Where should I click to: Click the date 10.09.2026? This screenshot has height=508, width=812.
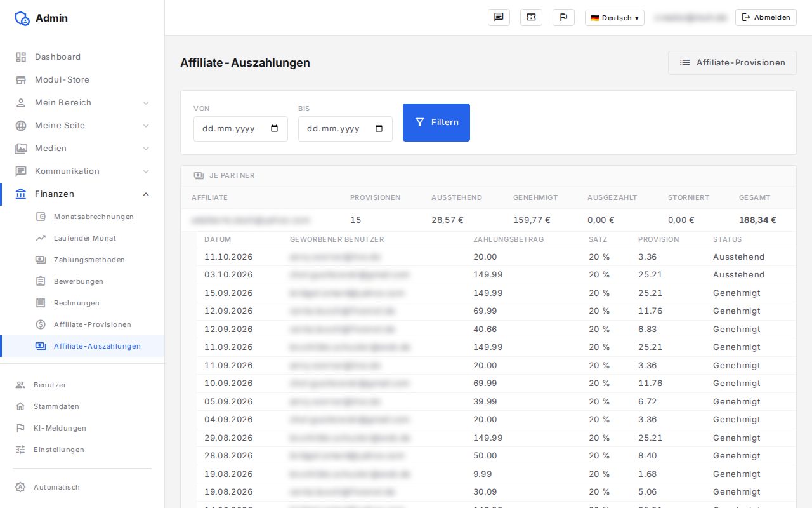pyautogui.click(x=228, y=384)
